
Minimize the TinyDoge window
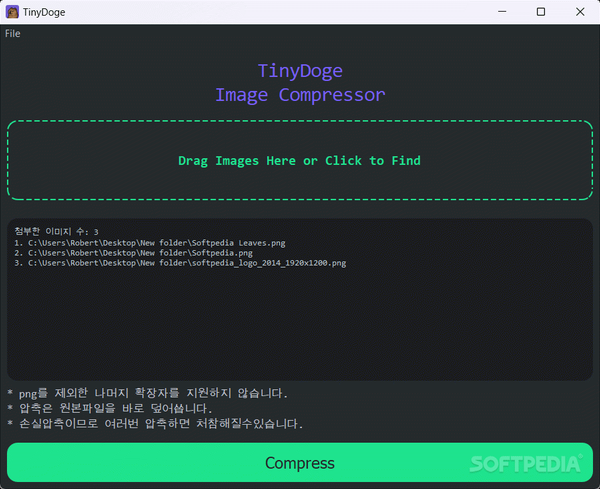tap(502, 12)
